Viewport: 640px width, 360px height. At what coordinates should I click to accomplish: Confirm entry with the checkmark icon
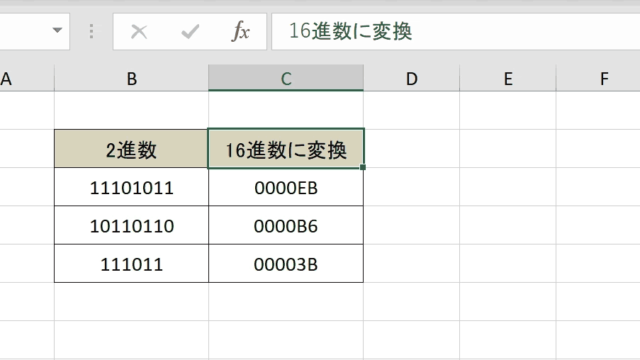[190, 31]
